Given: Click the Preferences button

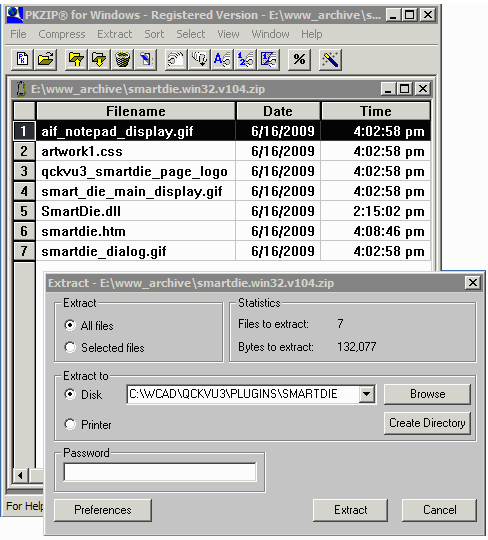Looking at the screenshot, I should [103, 510].
